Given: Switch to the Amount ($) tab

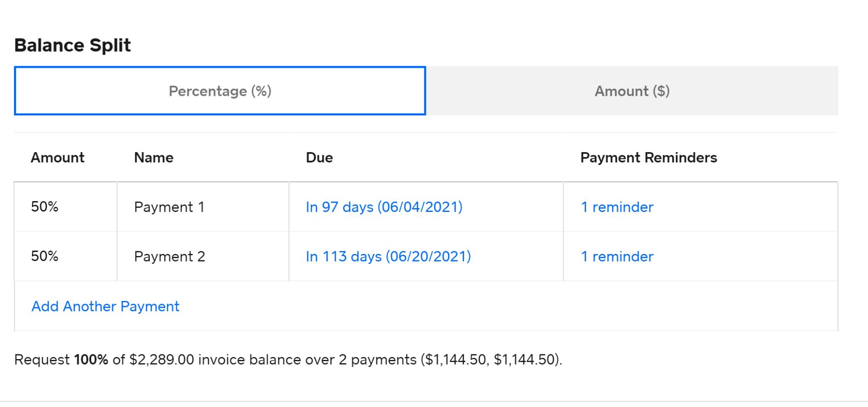Looking at the screenshot, I should (x=632, y=90).
